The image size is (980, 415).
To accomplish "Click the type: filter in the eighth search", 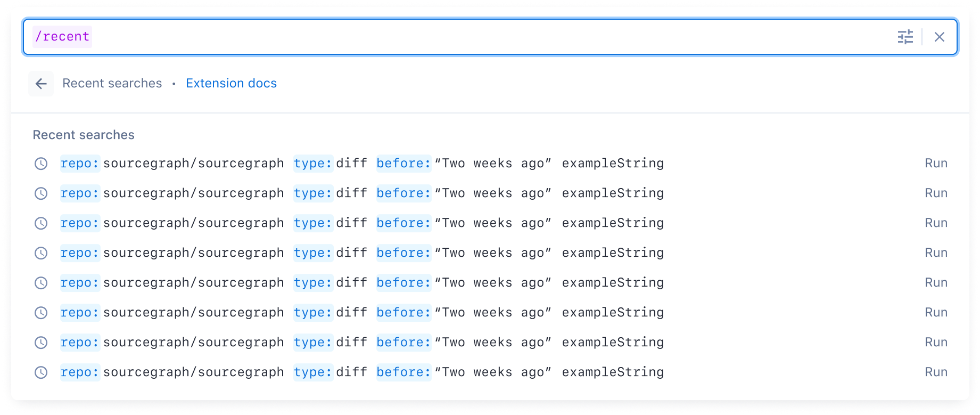I will point(313,372).
